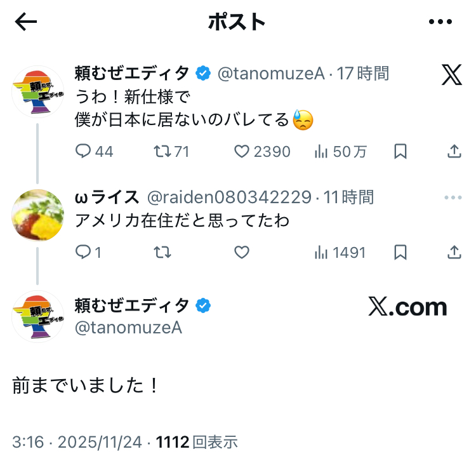Repost the post with 71 reposts
The image size is (476, 468).
pos(163,151)
